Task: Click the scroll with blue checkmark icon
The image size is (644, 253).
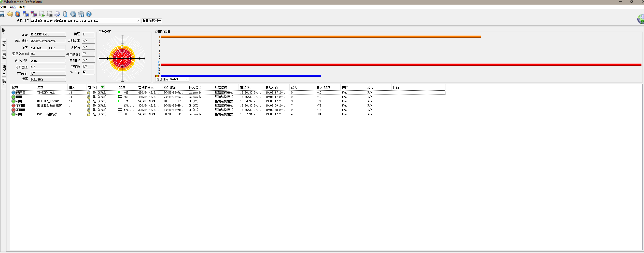Action: pos(57,14)
